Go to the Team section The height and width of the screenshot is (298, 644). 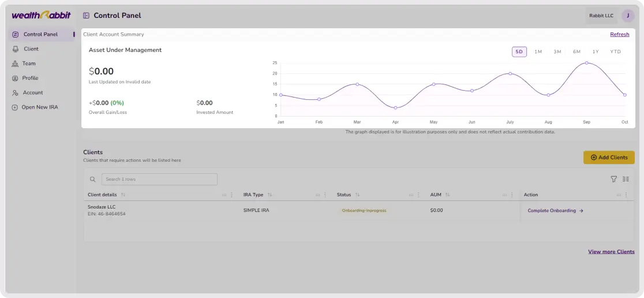[29, 64]
